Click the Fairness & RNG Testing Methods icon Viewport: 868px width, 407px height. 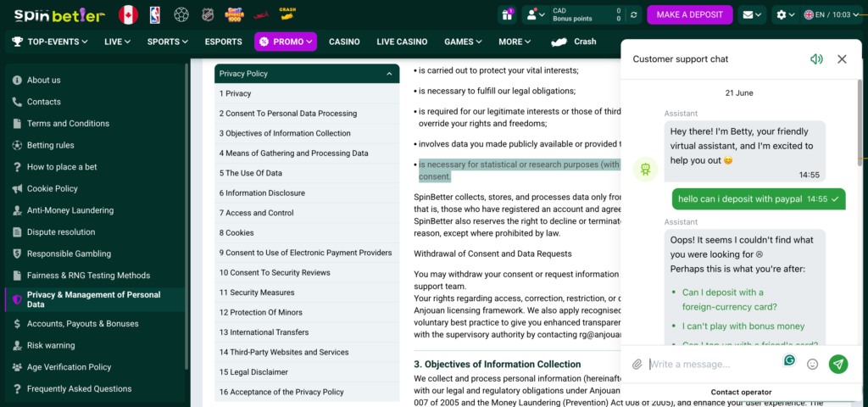(17, 276)
